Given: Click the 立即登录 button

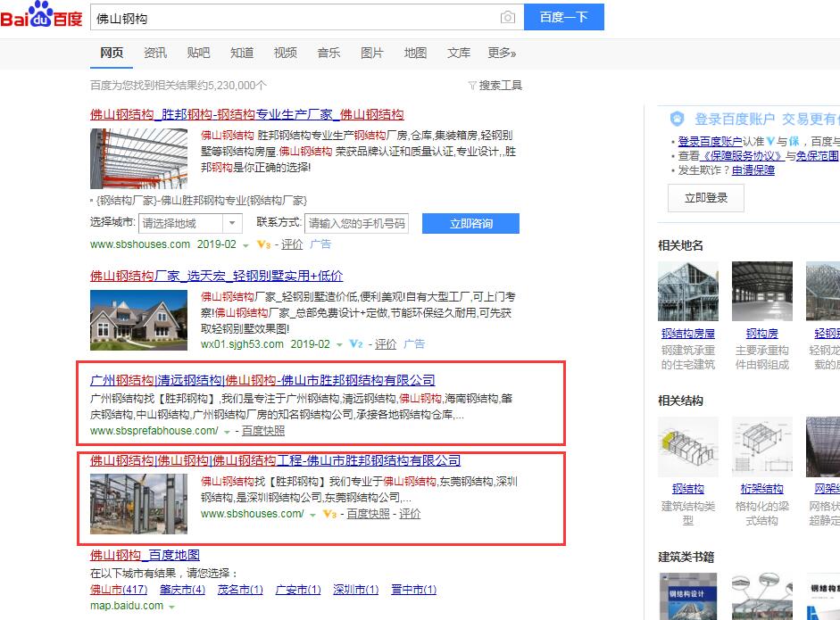Looking at the screenshot, I should [x=706, y=198].
